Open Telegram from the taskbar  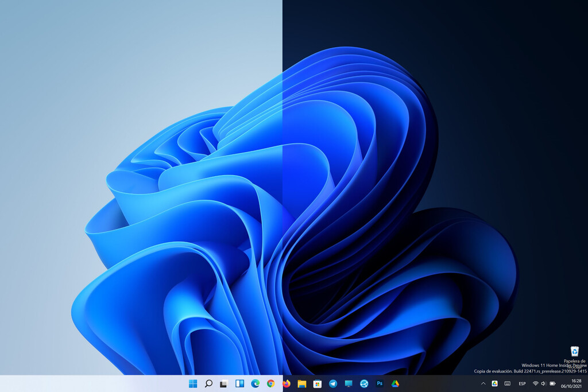pos(333,383)
